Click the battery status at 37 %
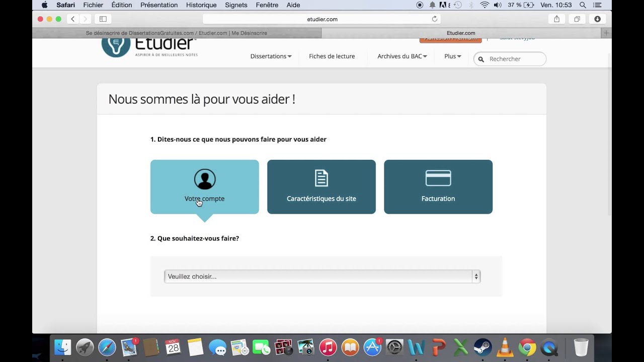644x362 pixels. coord(521,5)
